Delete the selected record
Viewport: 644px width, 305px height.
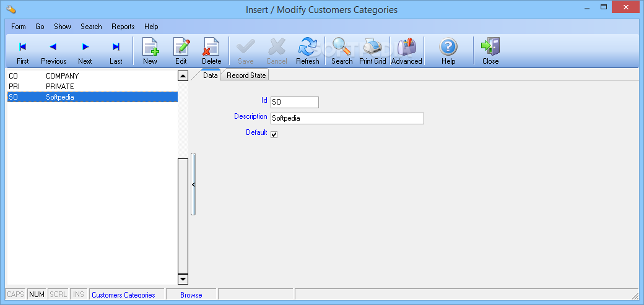tap(212, 51)
